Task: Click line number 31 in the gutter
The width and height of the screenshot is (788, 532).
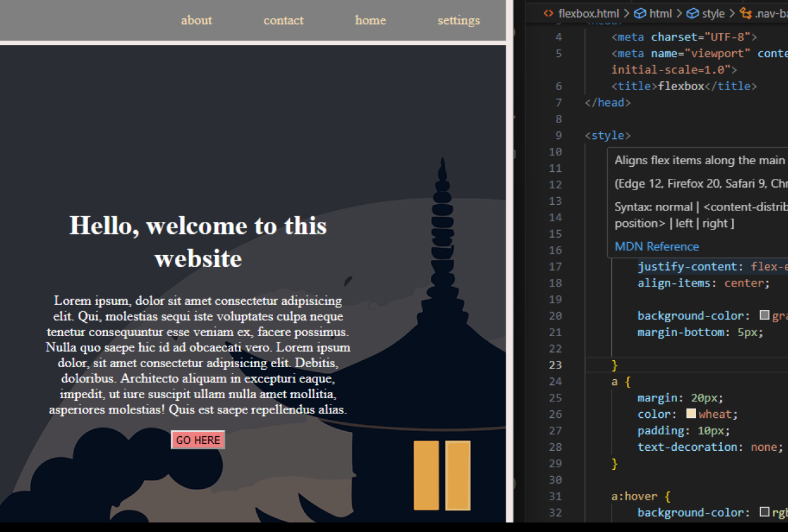Action: click(x=555, y=496)
